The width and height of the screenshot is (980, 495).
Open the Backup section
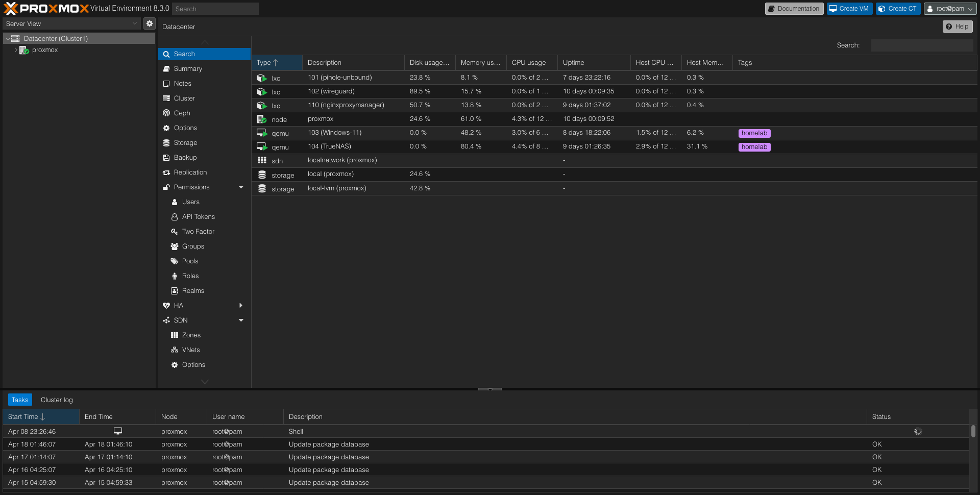coord(204,157)
